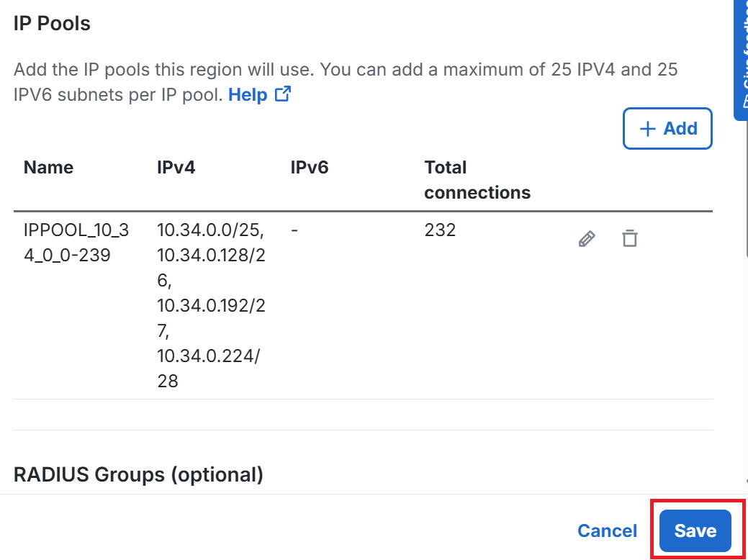
Task: Delete the IP pool using trash icon
Action: tap(630, 238)
